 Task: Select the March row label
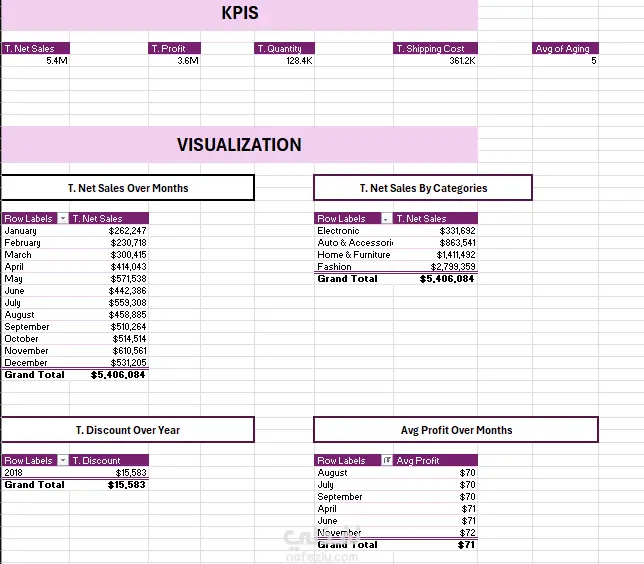[36, 254]
